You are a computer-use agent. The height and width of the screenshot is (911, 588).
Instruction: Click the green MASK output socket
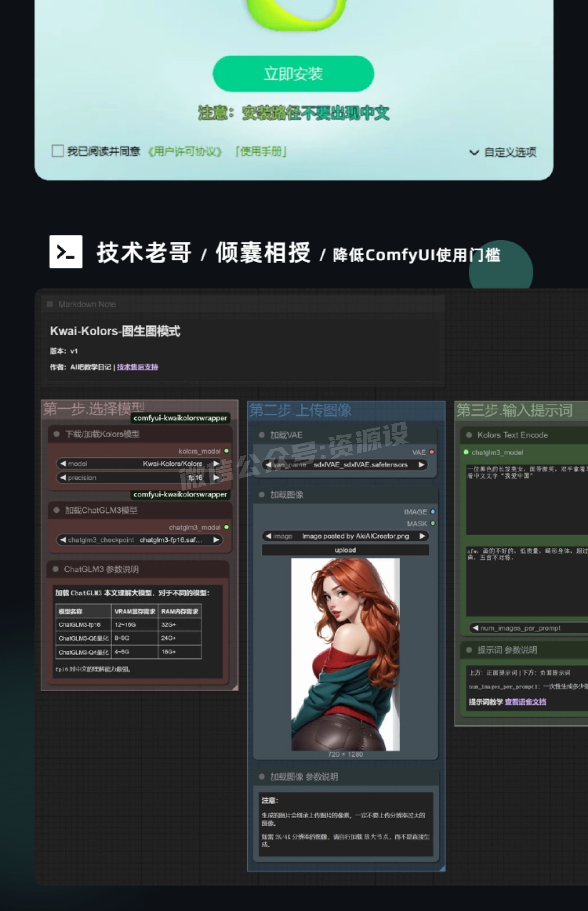[433, 524]
